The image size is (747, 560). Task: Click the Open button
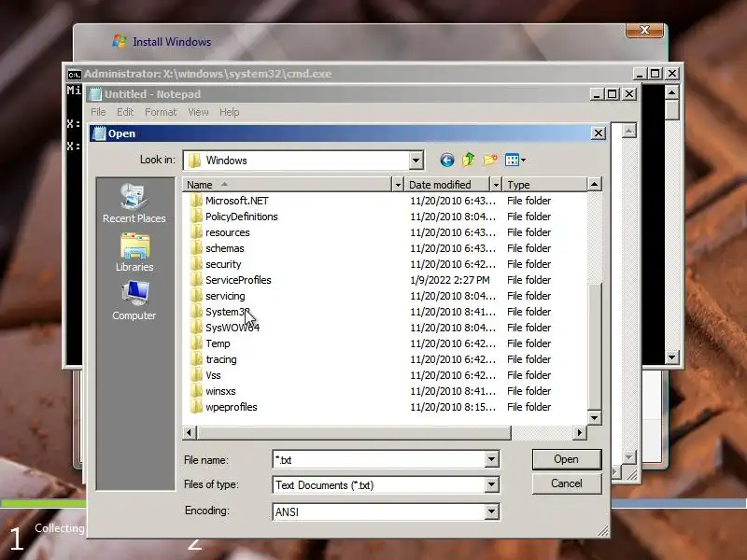[567, 459]
